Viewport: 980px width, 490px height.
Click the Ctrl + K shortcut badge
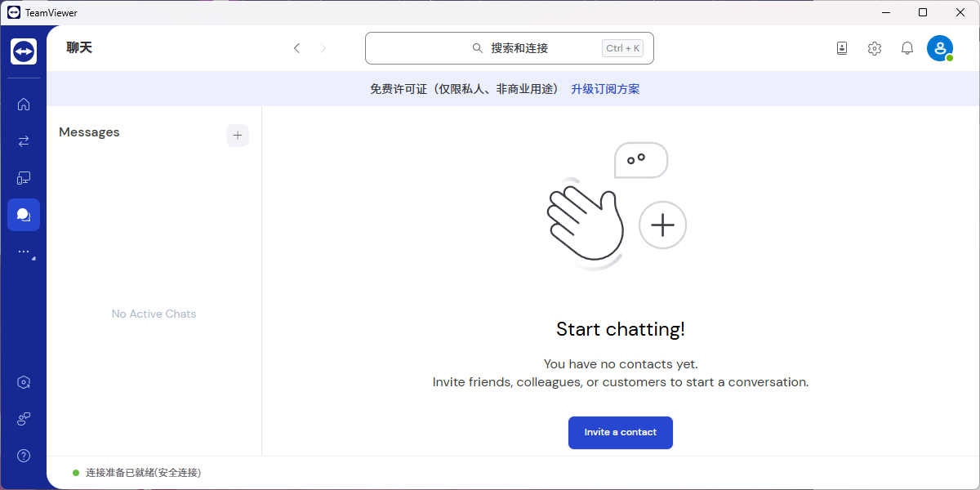(623, 48)
